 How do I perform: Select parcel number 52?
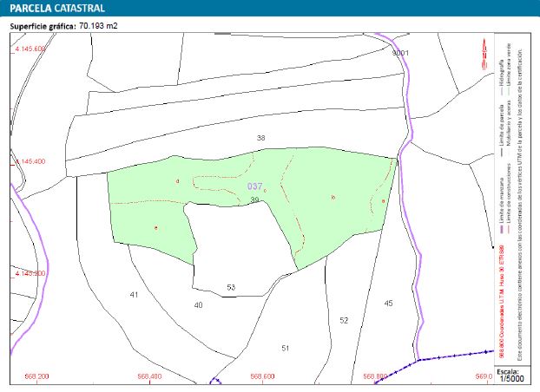click(x=344, y=320)
